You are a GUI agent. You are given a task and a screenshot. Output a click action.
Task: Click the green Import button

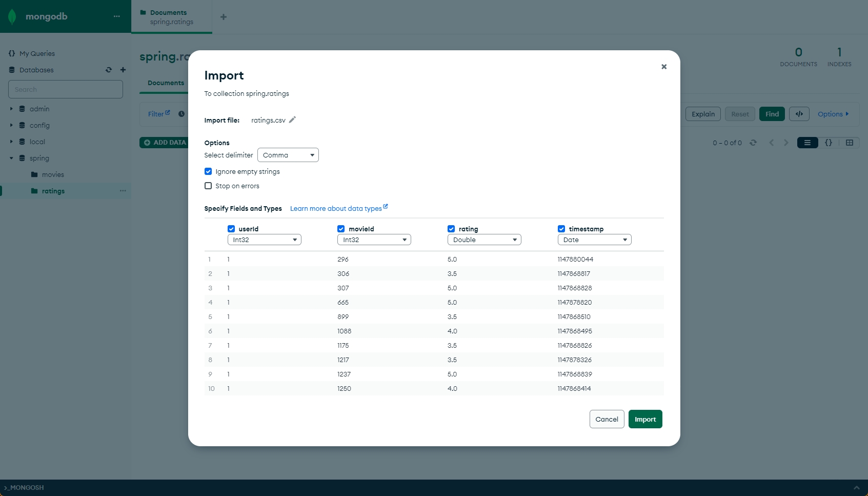tap(645, 419)
